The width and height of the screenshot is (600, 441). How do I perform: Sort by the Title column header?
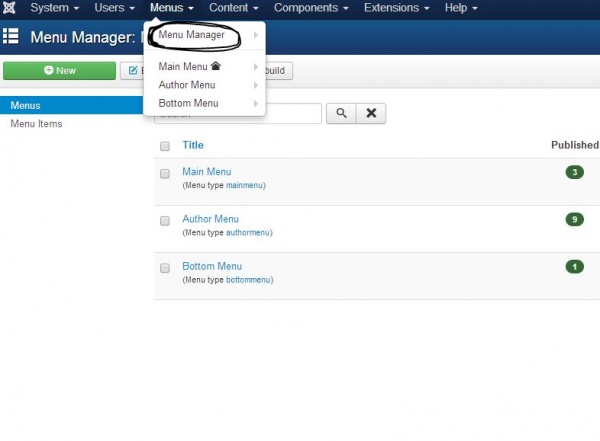point(193,145)
